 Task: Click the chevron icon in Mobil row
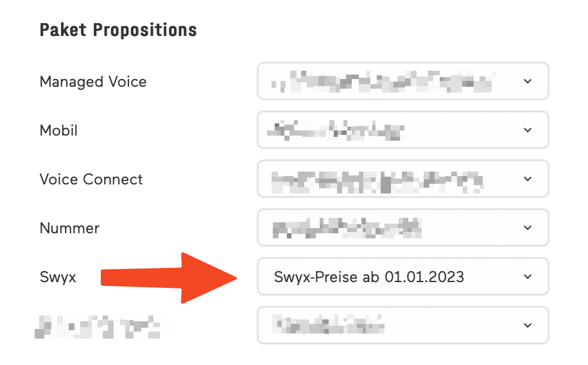[x=528, y=130]
